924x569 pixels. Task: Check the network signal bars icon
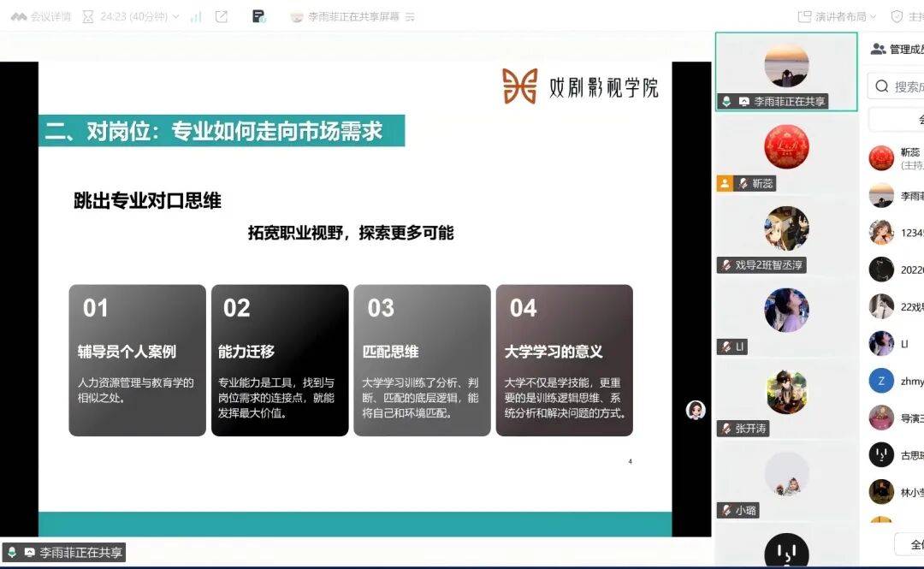click(196, 17)
